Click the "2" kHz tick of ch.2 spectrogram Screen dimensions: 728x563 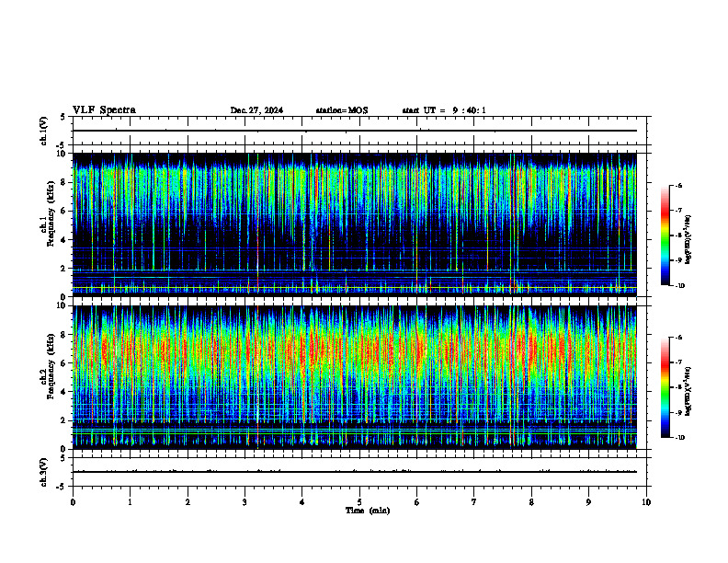pyautogui.click(x=65, y=420)
